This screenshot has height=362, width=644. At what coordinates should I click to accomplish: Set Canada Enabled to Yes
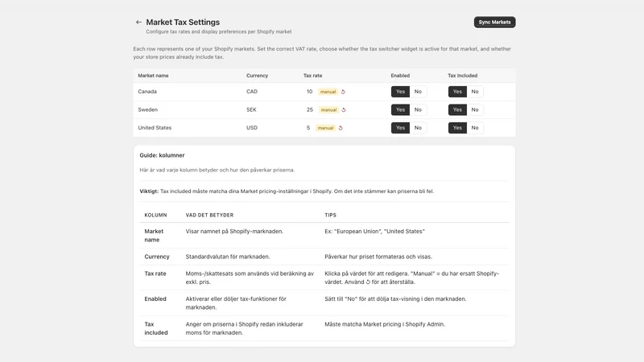tap(400, 92)
